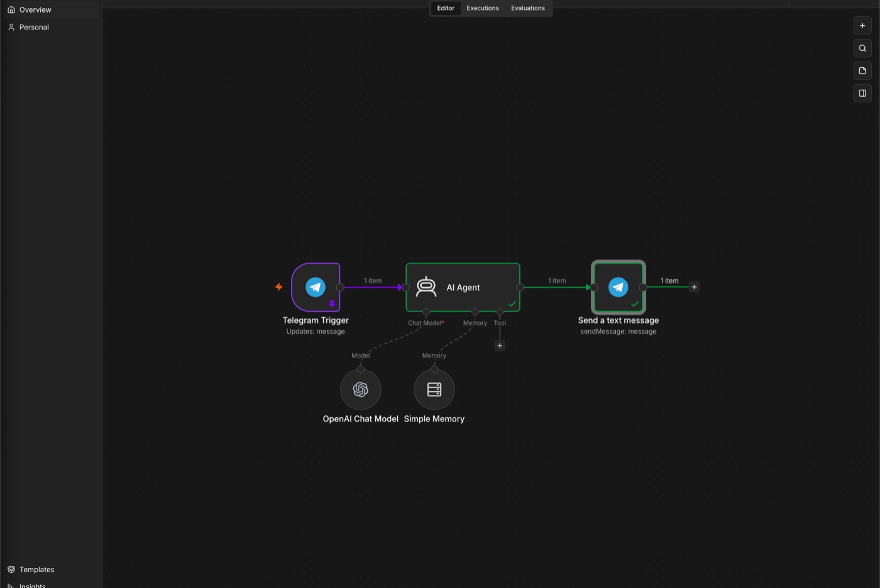The image size is (880, 588).
Task: Open the Simple Memory node
Action: [x=434, y=389]
